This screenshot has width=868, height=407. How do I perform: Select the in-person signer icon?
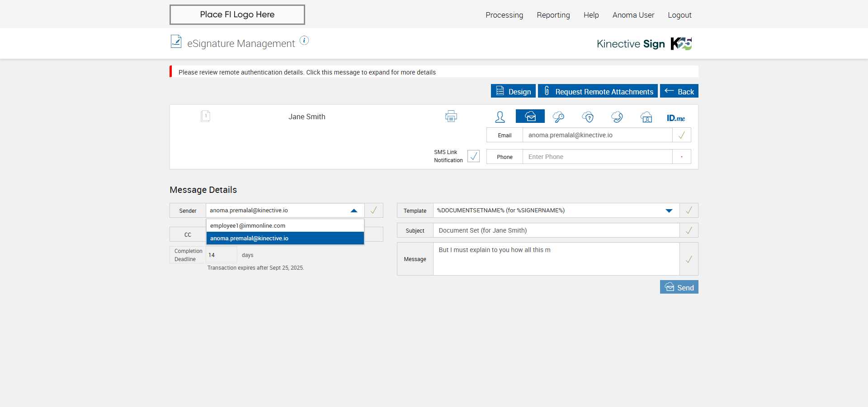point(500,117)
